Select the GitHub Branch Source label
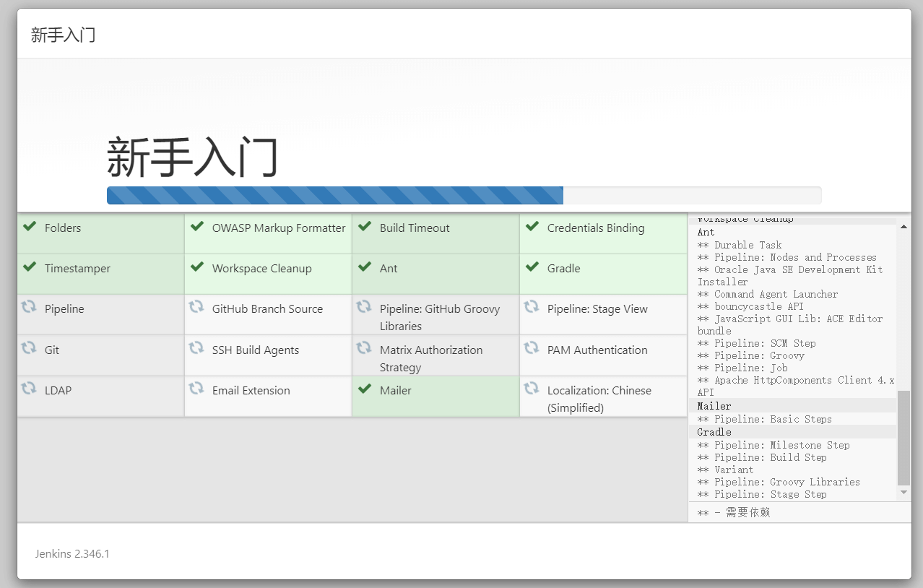923x588 pixels. pyautogui.click(x=267, y=309)
